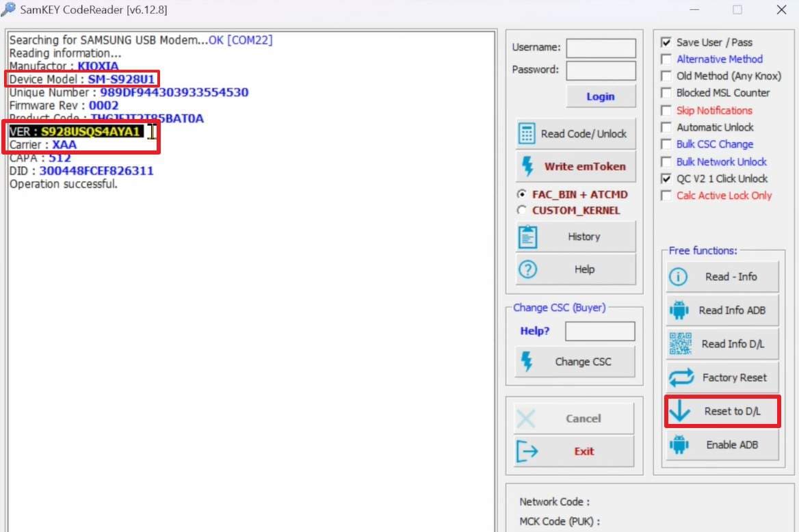The height and width of the screenshot is (532, 799).
Task: Turn on Automatic Unlock checkbox
Action: (x=666, y=127)
